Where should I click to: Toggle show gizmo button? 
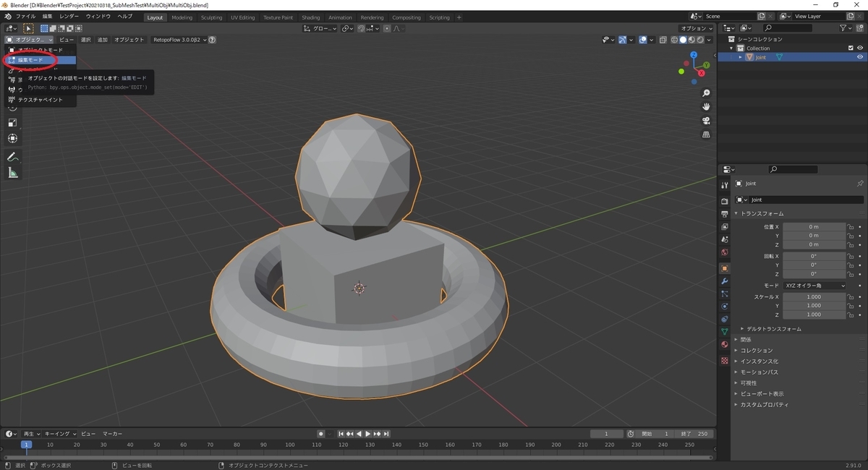coord(623,40)
